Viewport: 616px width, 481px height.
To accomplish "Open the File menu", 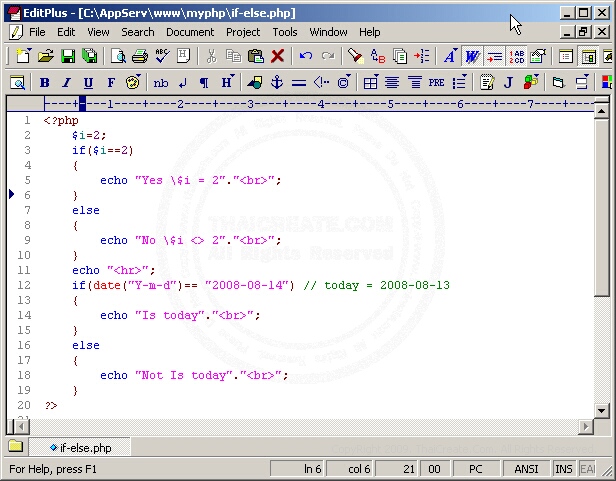I will click(37, 32).
